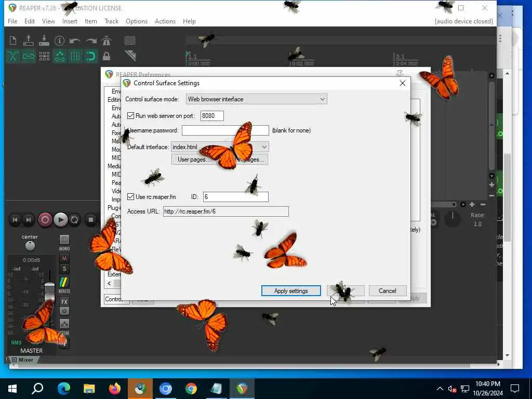Toggle the repeat loop button

tap(74, 220)
